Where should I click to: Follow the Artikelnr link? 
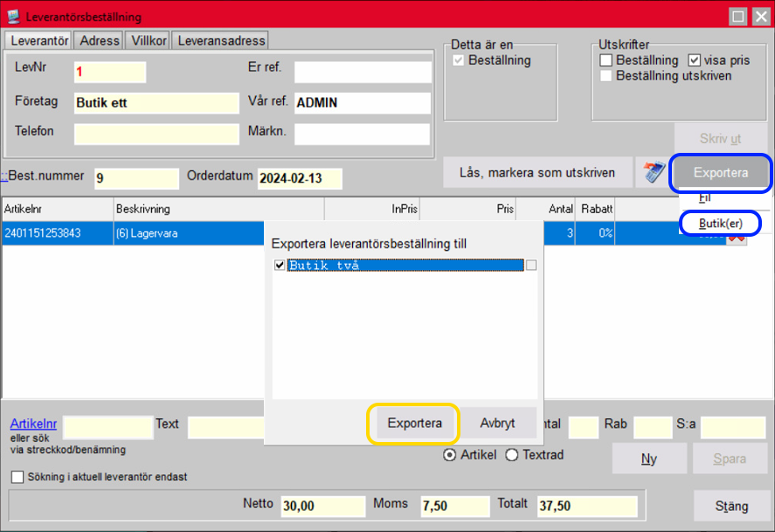pos(33,425)
